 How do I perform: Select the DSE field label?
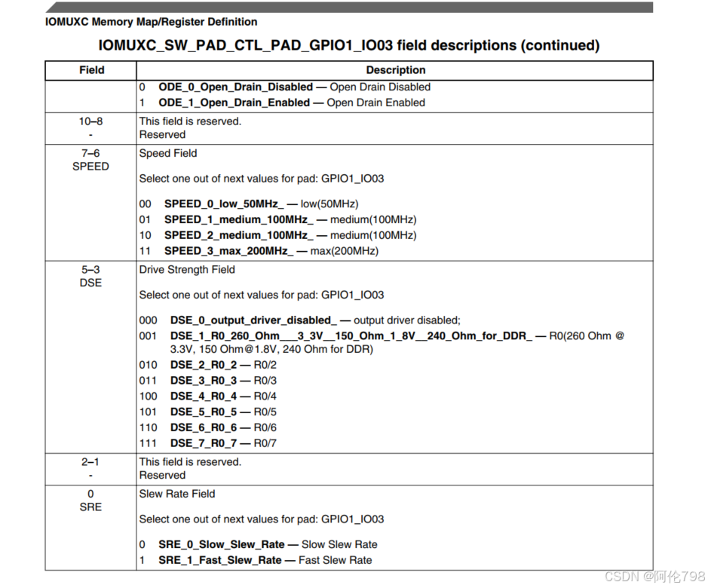90,283
